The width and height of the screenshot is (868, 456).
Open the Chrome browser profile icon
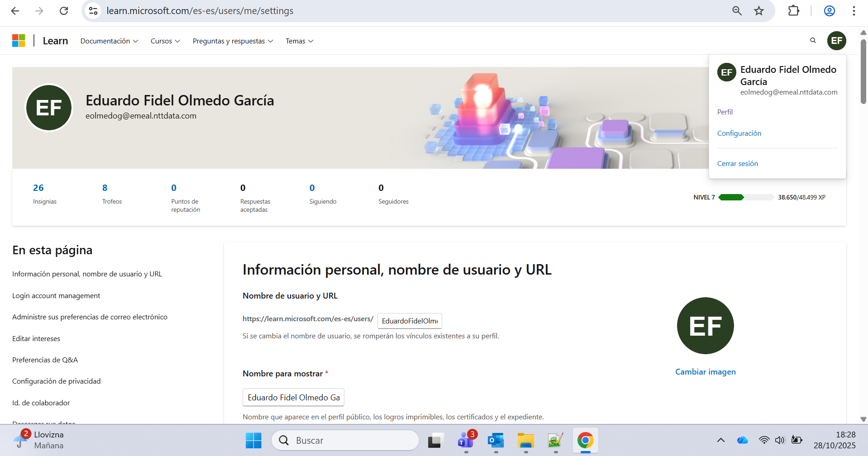(829, 10)
